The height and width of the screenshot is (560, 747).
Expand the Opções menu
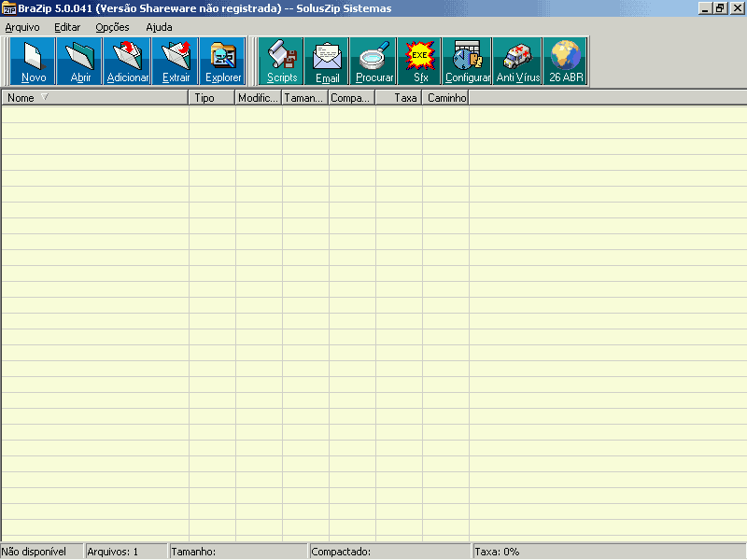click(112, 27)
